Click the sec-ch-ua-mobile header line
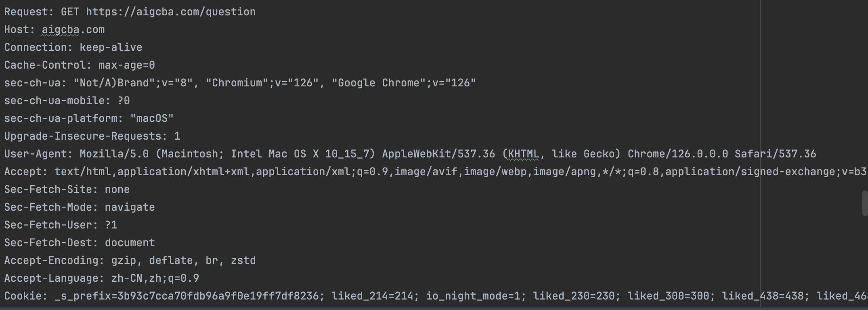The image size is (868, 310). pyautogui.click(x=67, y=101)
